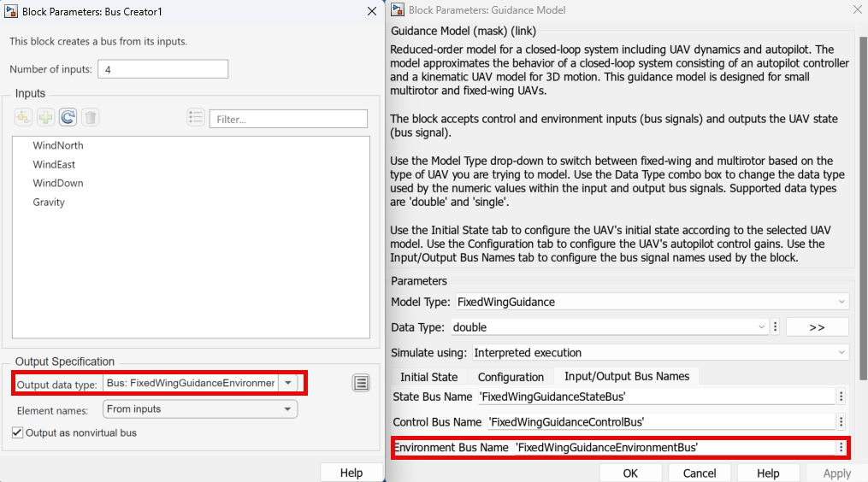868x482 pixels.
Task: Select the WindNorth input row
Action: tap(191, 145)
